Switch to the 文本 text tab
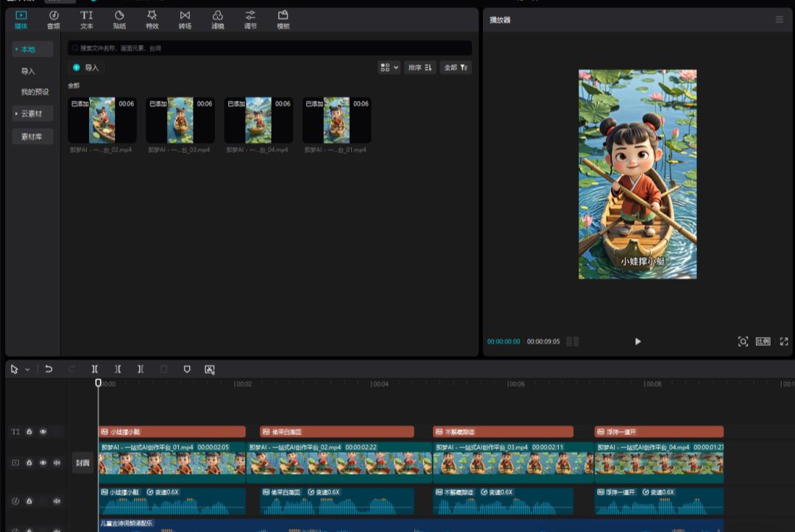 tap(87, 20)
